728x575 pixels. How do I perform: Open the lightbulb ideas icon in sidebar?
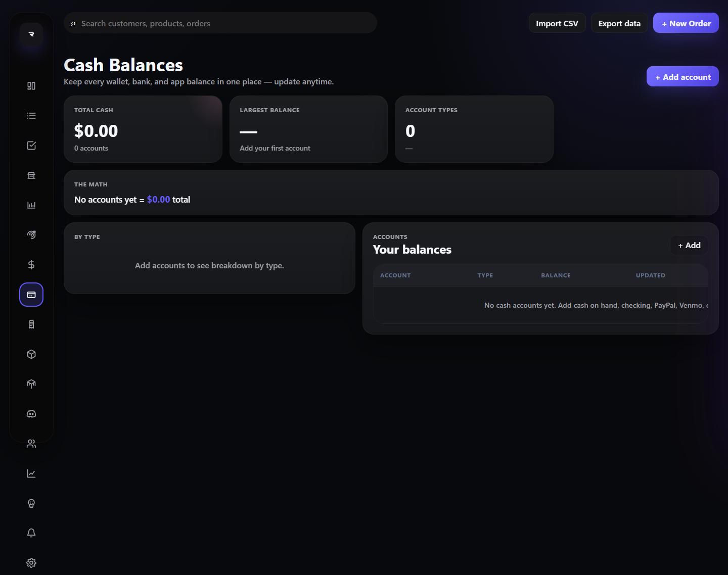pyautogui.click(x=31, y=503)
